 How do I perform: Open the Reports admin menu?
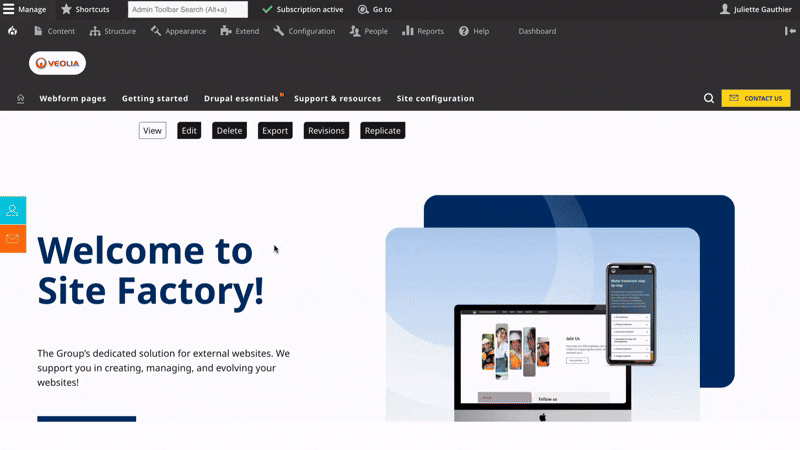423,31
